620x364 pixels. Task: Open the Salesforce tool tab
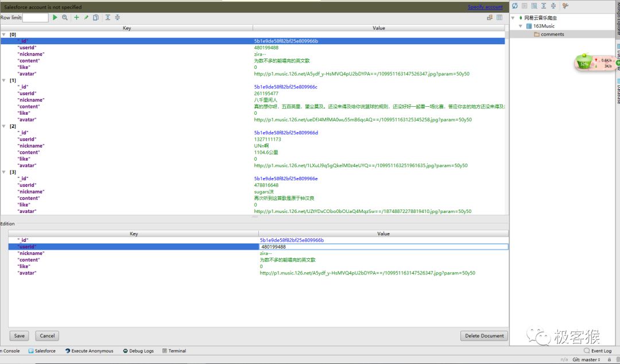tap(42, 351)
